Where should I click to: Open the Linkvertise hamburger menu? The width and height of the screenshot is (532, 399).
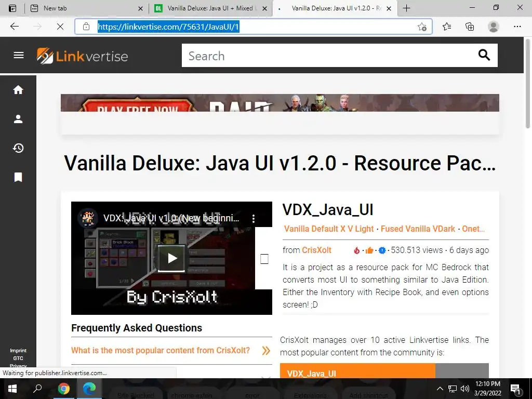pos(18,55)
